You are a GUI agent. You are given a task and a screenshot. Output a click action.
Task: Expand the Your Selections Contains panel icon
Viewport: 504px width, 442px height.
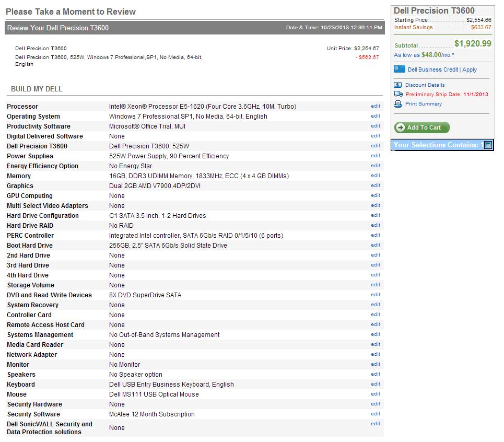point(488,145)
